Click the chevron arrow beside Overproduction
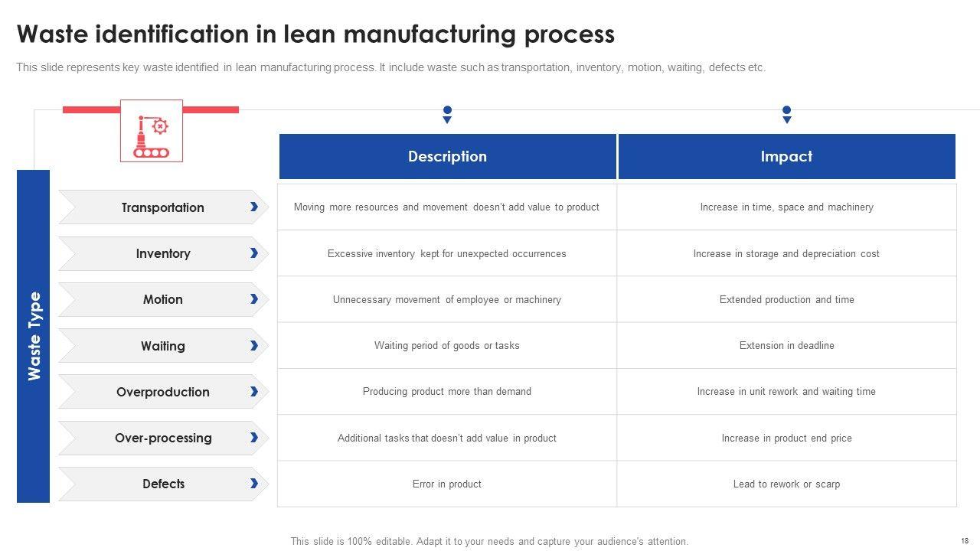This screenshot has width=980, height=551. pos(253,392)
